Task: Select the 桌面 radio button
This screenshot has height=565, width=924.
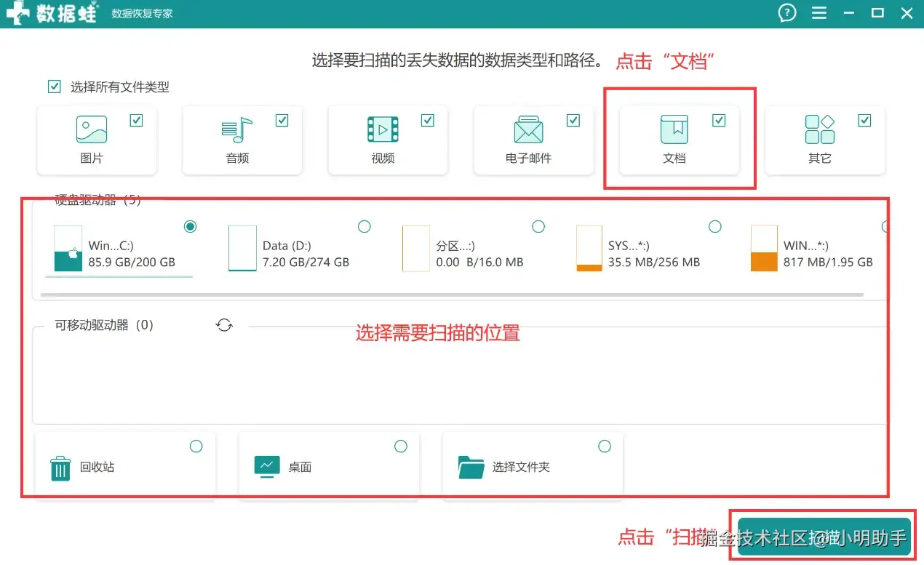Action: 401,446
